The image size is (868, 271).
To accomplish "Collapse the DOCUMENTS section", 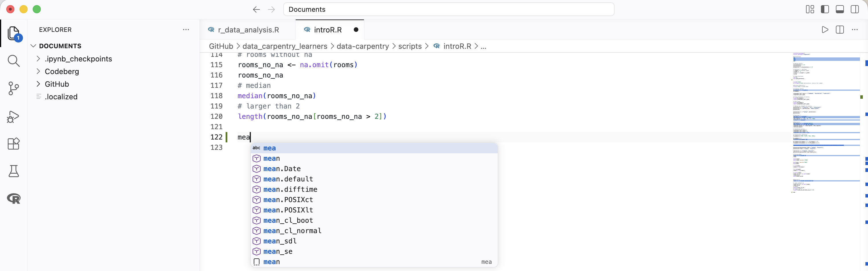I will point(60,46).
